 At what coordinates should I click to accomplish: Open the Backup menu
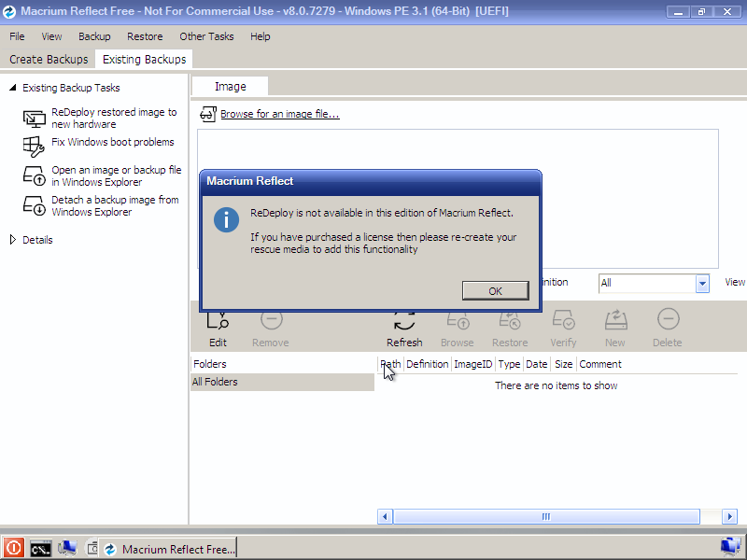pos(94,36)
